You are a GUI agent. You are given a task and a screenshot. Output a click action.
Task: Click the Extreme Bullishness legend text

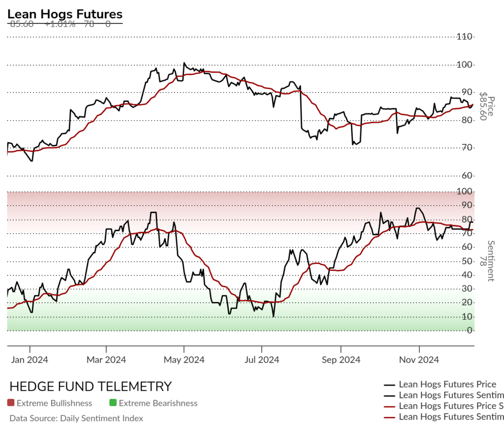(x=54, y=403)
